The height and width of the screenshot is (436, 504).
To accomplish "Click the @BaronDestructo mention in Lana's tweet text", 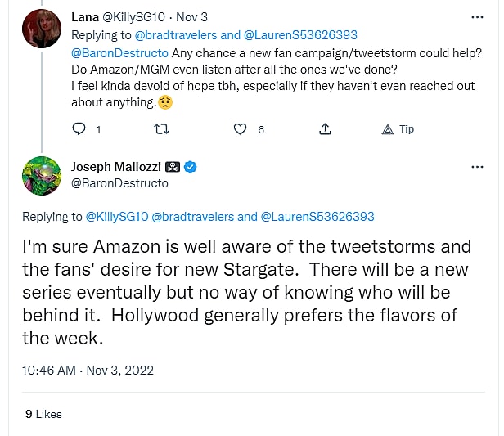I will pos(119,53).
